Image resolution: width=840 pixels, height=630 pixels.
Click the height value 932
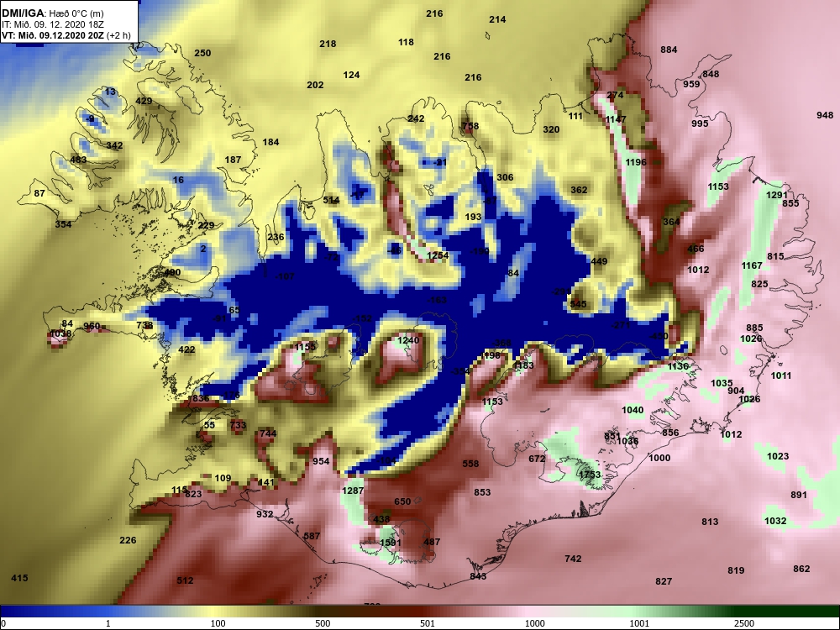click(265, 514)
